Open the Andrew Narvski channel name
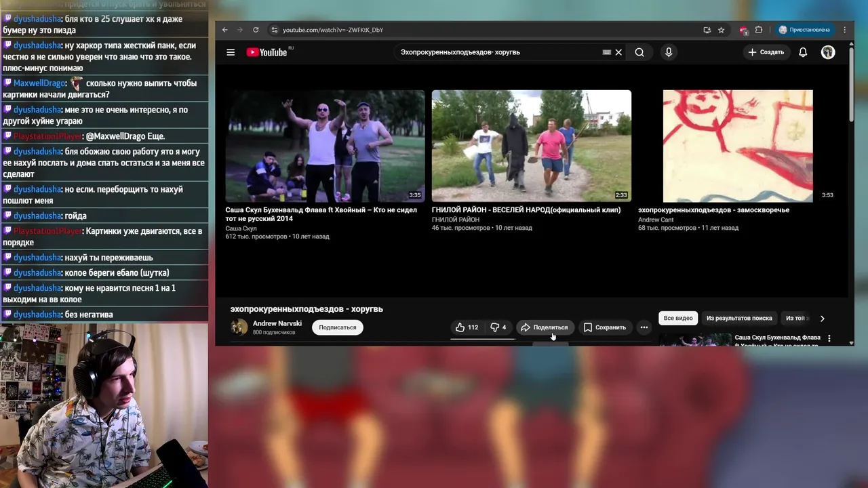This screenshot has height=488, width=868. point(277,323)
